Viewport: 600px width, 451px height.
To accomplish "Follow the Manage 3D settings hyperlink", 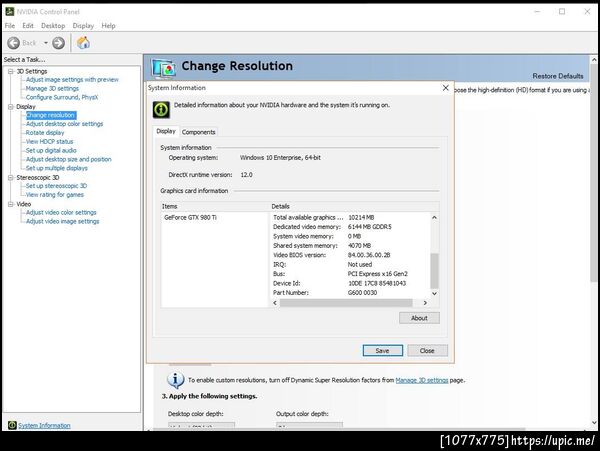I will (x=422, y=380).
